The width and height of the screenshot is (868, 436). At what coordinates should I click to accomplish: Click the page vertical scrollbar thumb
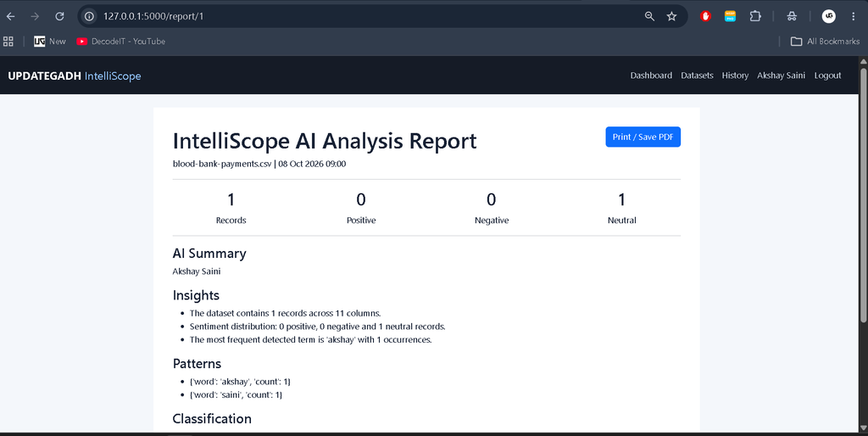(x=863, y=194)
